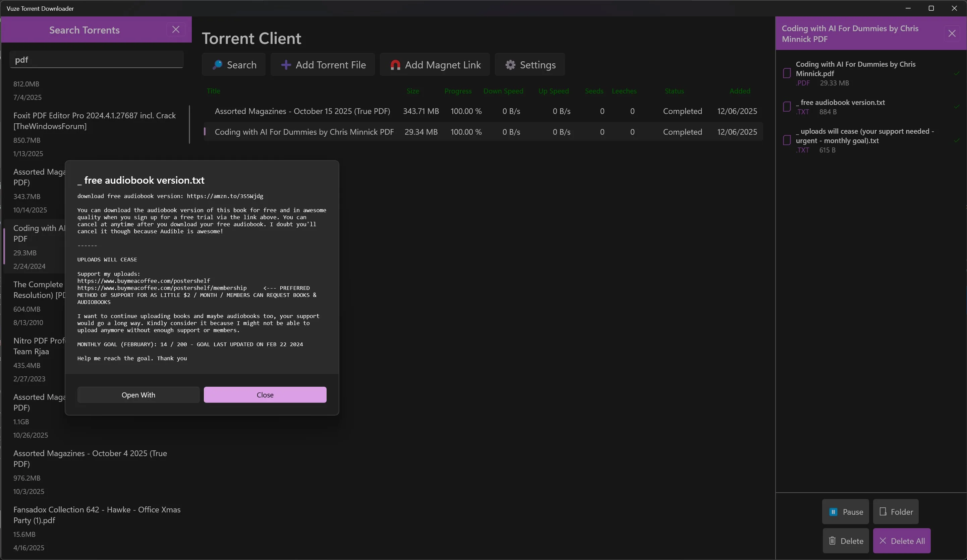This screenshot has width=967, height=560.
Task: Sort by Seeds column header
Action: 594,91
